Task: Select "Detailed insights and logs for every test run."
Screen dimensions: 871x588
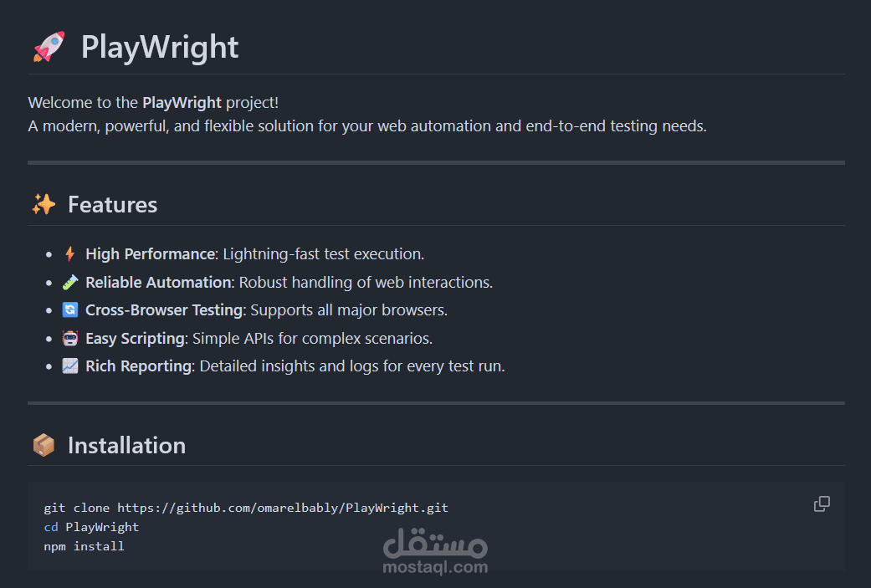Action: (352, 366)
